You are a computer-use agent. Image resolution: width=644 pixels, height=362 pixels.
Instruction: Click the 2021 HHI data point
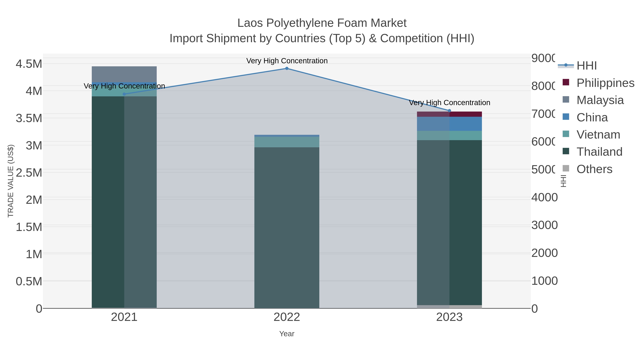124,94
